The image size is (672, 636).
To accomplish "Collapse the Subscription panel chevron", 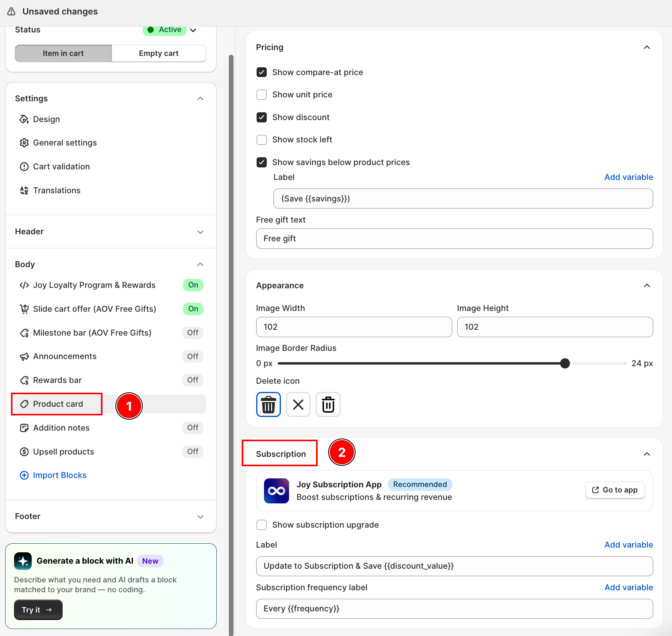I will click(x=647, y=454).
